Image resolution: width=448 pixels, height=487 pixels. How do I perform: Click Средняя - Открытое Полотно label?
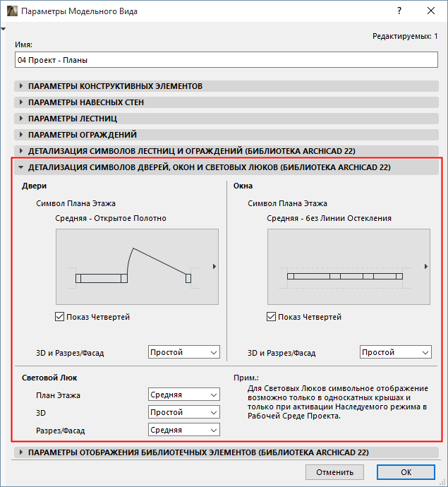[111, 218]
